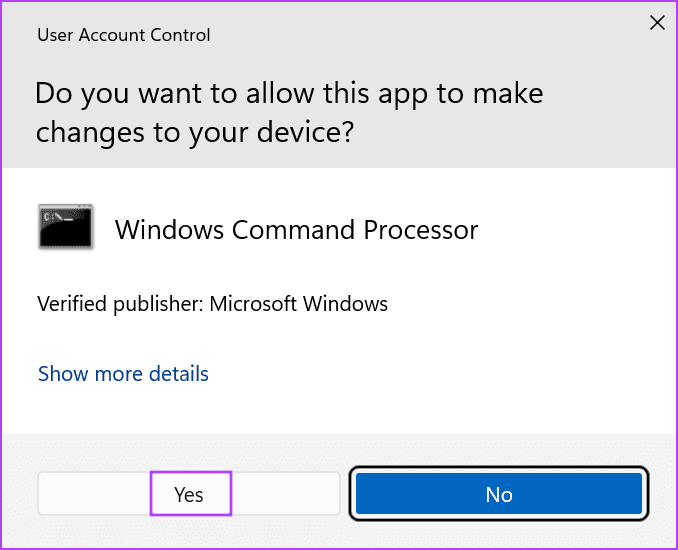Confirm elevation by choosing Yes

click(189, 494)
